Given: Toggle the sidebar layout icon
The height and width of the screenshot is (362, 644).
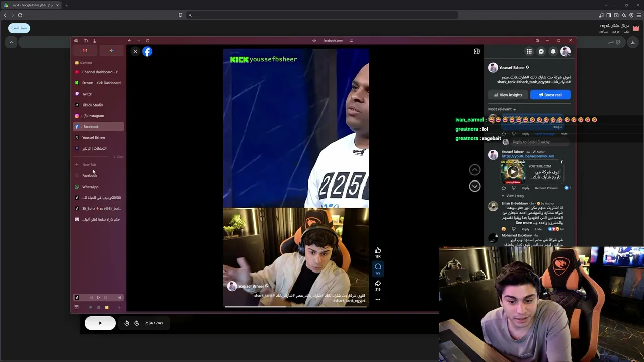Looking at the screenshot, I should (86, 41).
